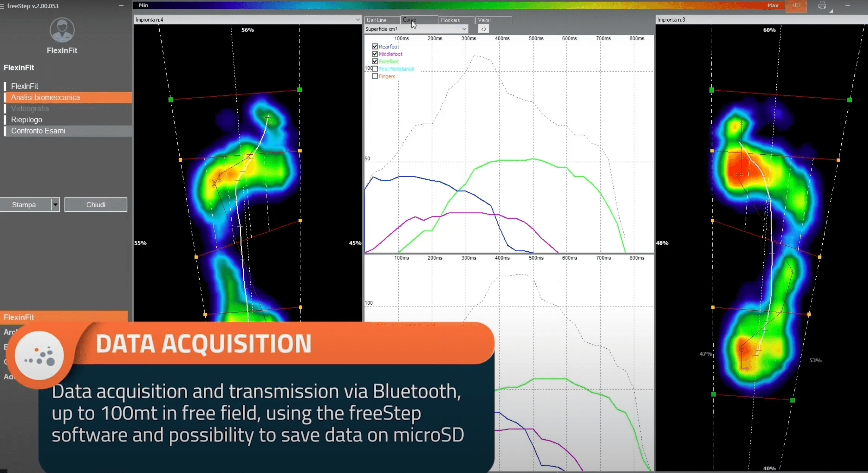The width and height of the screenshot is (868, 473).
Task: Open Confronto Esami in sidebar
Action: pyautogui.click(x=38, y=131)
